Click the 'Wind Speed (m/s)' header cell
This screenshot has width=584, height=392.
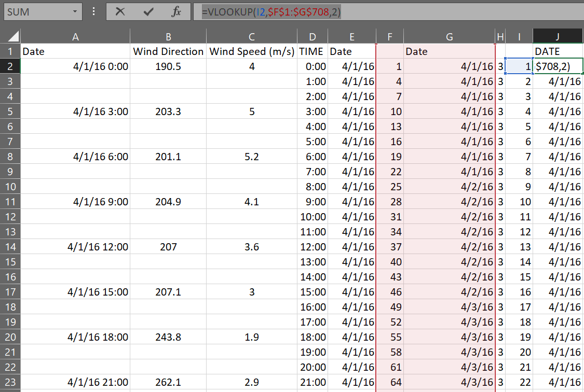click(252, 51)
